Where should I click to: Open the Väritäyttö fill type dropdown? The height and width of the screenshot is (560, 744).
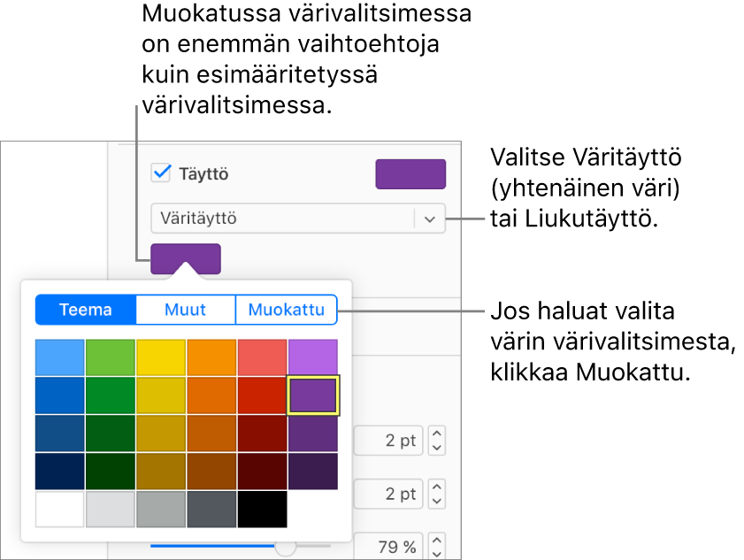[283, 219]
